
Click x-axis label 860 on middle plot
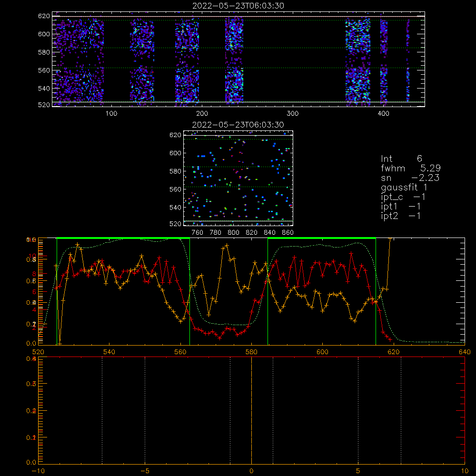point(288,233)
